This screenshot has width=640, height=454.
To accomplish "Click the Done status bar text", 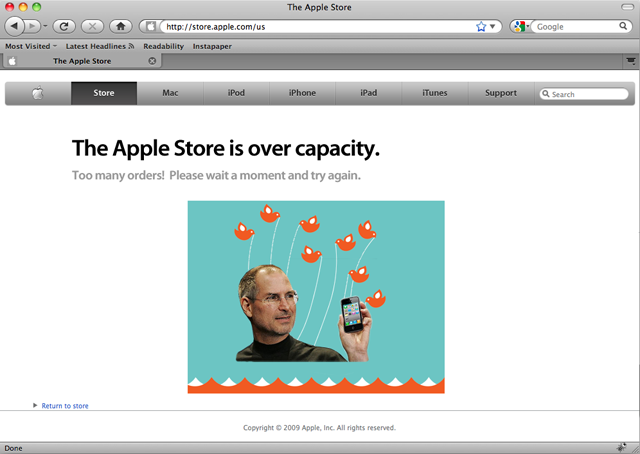I will coord(13,448).
